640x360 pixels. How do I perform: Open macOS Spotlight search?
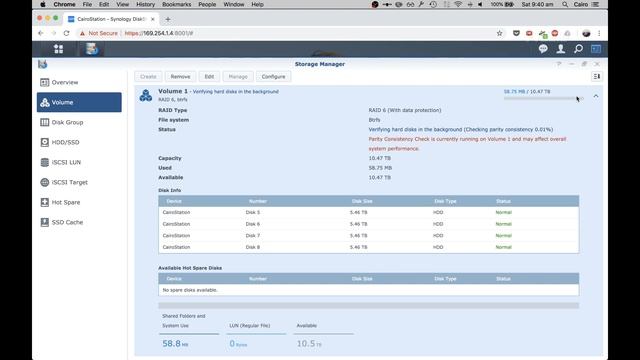pos(565,4)
